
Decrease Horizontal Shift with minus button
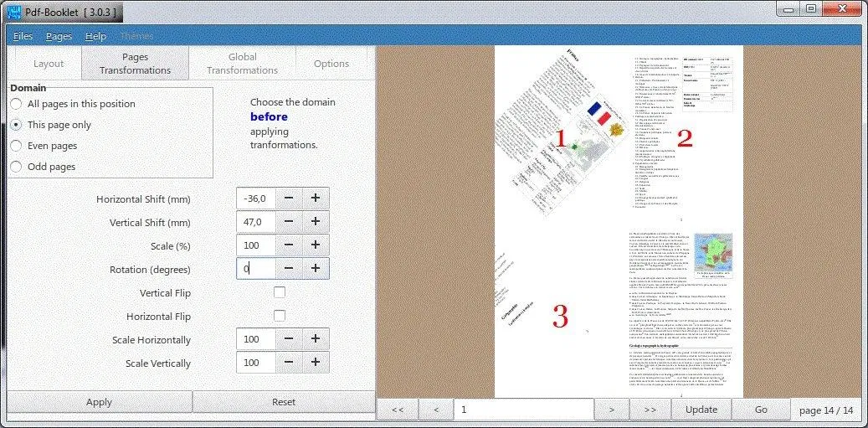288,199
